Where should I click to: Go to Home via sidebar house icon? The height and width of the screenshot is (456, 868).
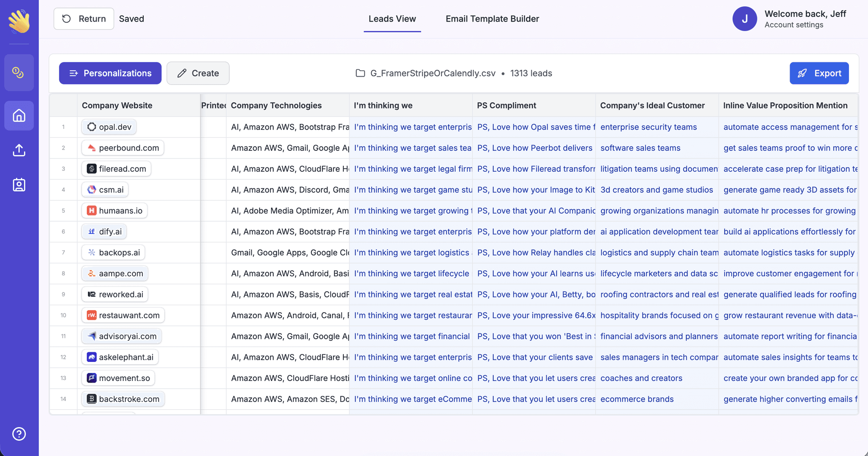pos(19,116)
